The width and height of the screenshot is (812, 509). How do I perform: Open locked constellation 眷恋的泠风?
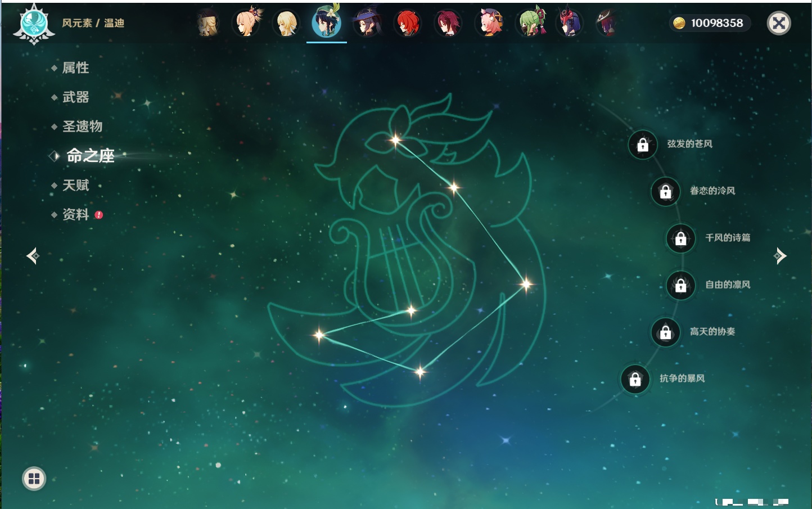point(666,192)
